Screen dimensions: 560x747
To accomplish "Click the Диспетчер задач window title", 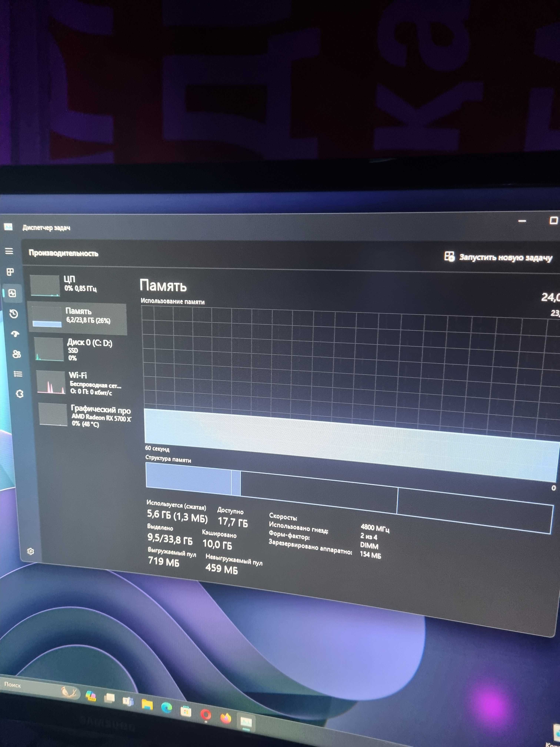I will point(46,227).
